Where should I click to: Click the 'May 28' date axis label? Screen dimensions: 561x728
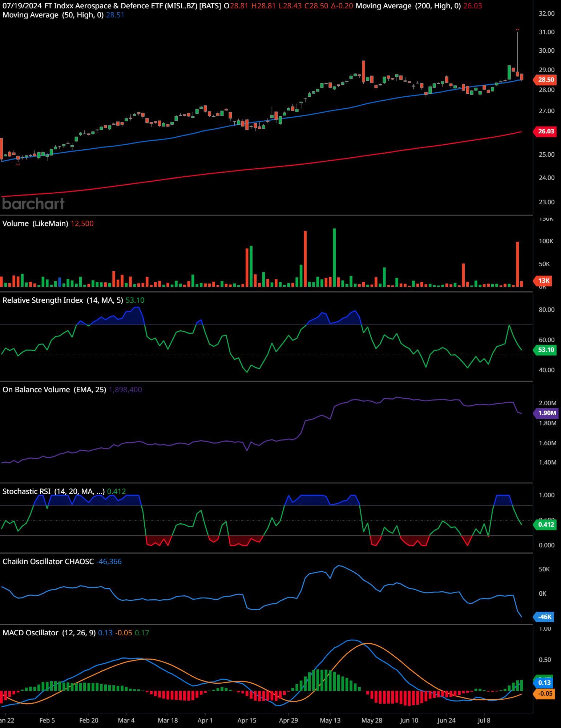click(372, 720)
